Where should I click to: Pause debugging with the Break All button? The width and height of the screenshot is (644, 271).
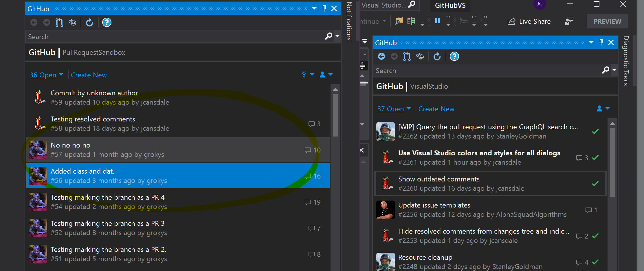click(x=438, y=21)
